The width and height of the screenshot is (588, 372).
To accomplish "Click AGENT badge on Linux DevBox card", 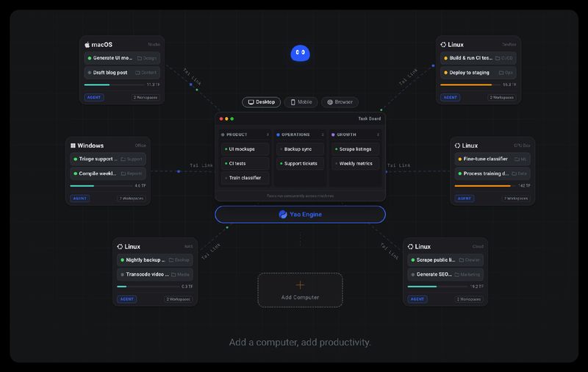I will click(450, 98).
